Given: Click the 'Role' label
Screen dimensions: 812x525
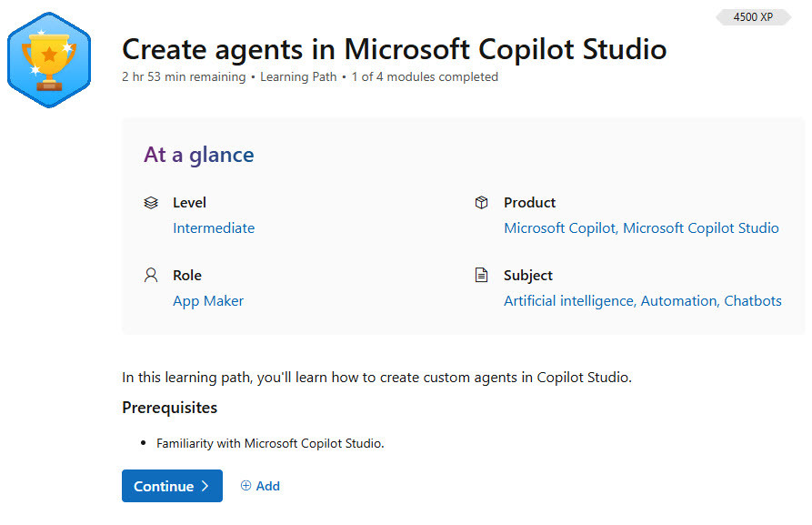Looking at the screenshot, I should 187,275.
